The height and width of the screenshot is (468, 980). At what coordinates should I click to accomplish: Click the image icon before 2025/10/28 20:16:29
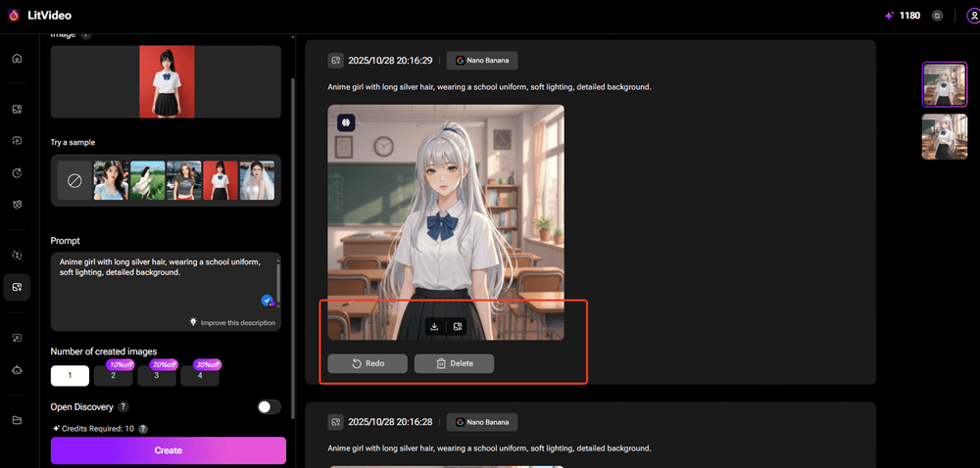pyautogui.click(x=336, y=61)
